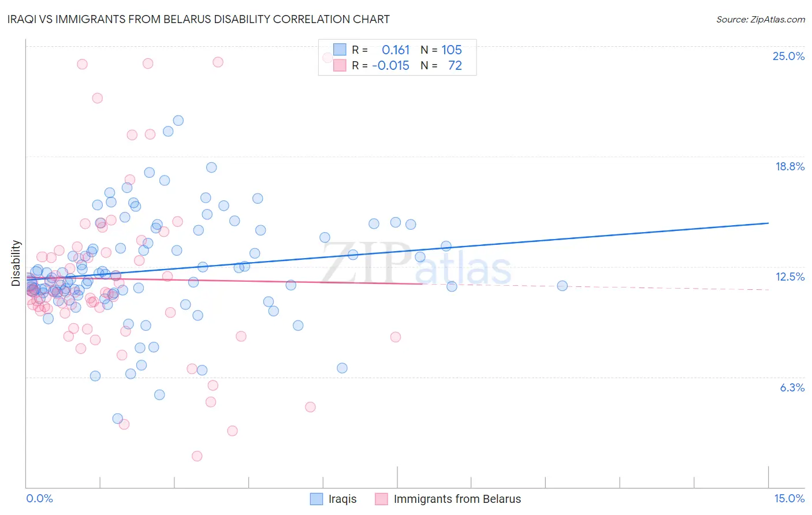Image resolution: width=812 pixels, height=515 pixels.
Task: Select the Immigrants from Belarus legend label
Action: pos(457,499)
